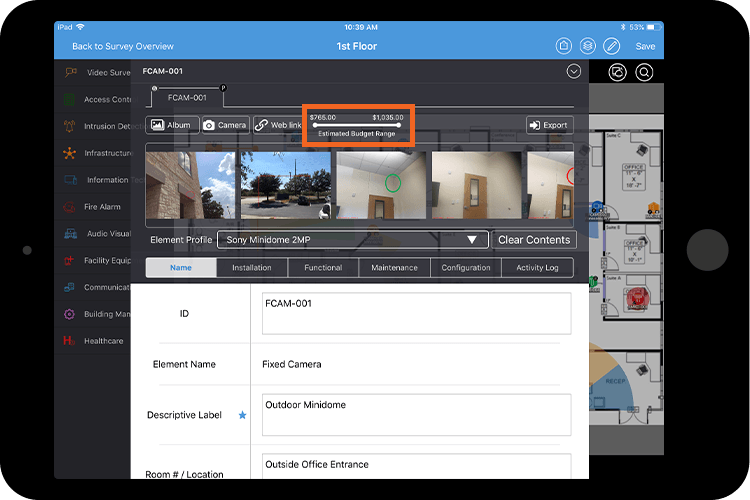750x500 pixels.
Task: Tap the low end of budget range slider
Action: 315,125
